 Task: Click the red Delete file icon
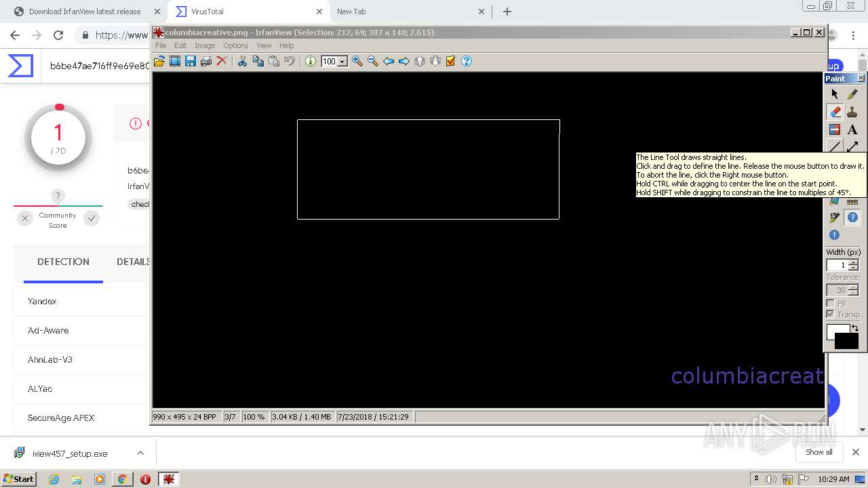click(222, 61)
